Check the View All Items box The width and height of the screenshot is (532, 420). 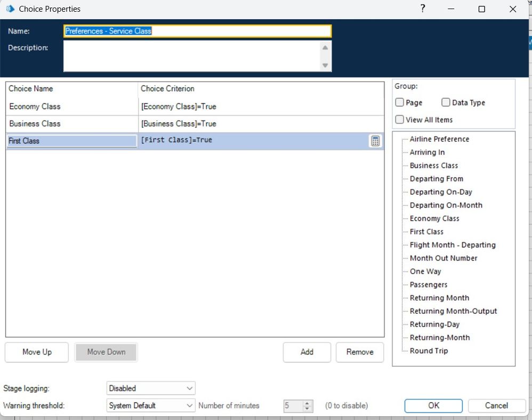pos(400,120)
